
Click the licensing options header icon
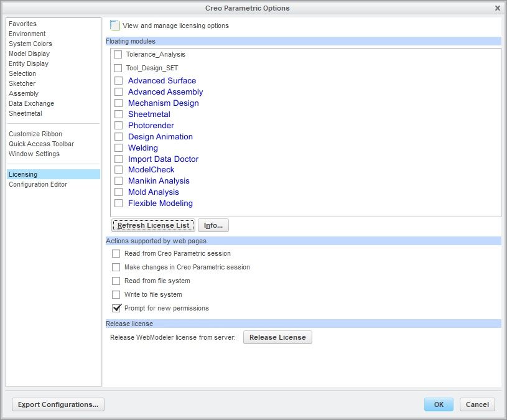point(114,26)
